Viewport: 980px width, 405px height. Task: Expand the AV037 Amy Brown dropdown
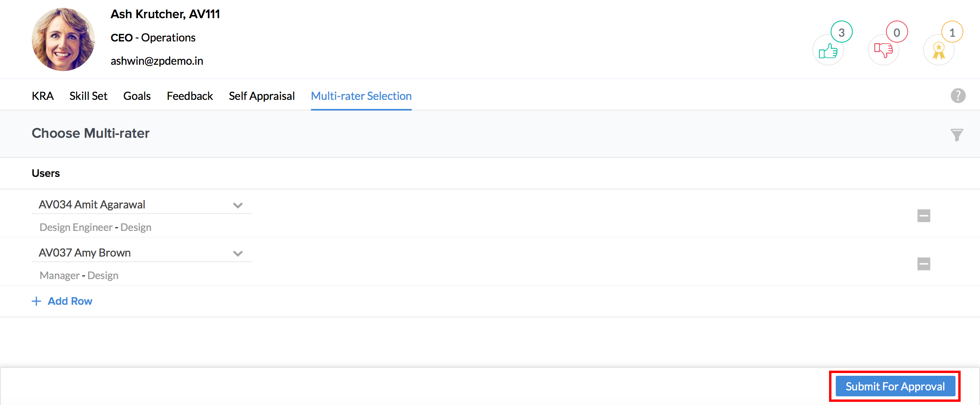pyautogui.click(x=237, y=253)
